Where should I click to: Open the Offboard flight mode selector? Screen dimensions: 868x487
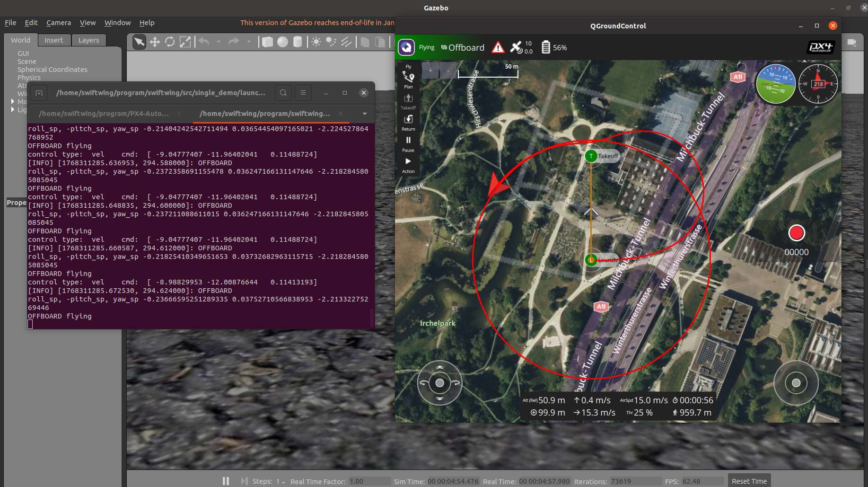(x=463, y=47)
